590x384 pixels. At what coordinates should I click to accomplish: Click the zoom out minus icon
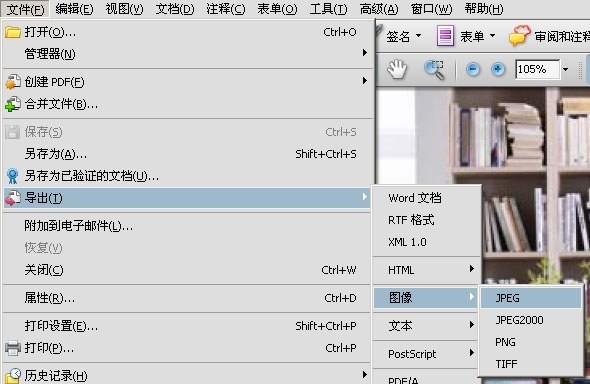click(473, 69)
